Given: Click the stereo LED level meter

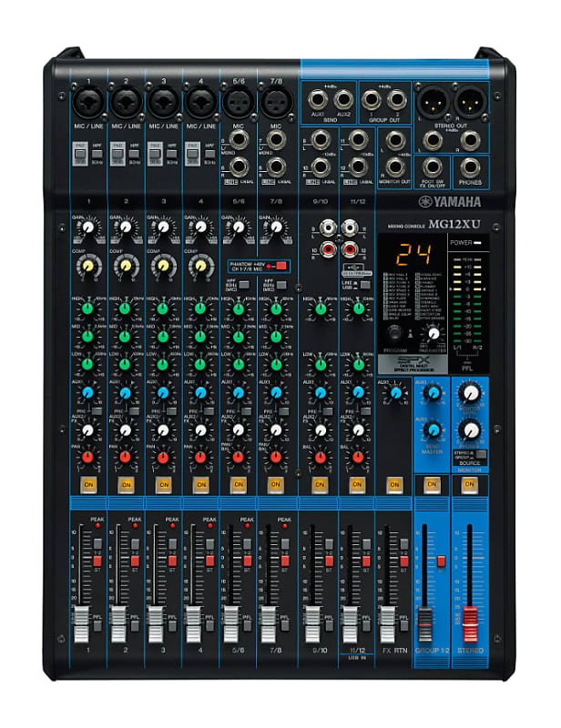Looking at the screenshot, I should click(x=468, y=302).
